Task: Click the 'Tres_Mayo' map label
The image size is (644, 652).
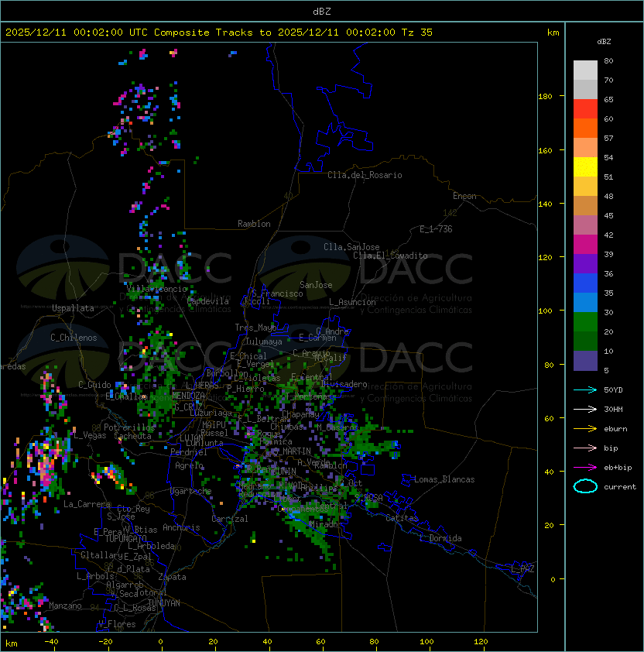Action: [x=255, y=328]
